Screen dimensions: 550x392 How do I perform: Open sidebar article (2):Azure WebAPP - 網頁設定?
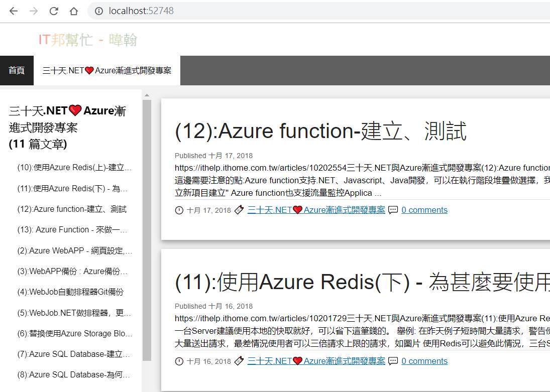coord(75,250)
